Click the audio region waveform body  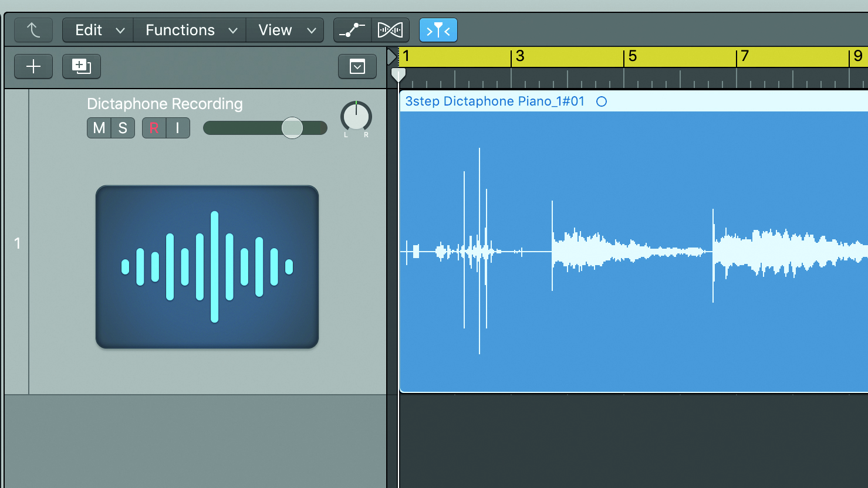[x=634, y=251]
